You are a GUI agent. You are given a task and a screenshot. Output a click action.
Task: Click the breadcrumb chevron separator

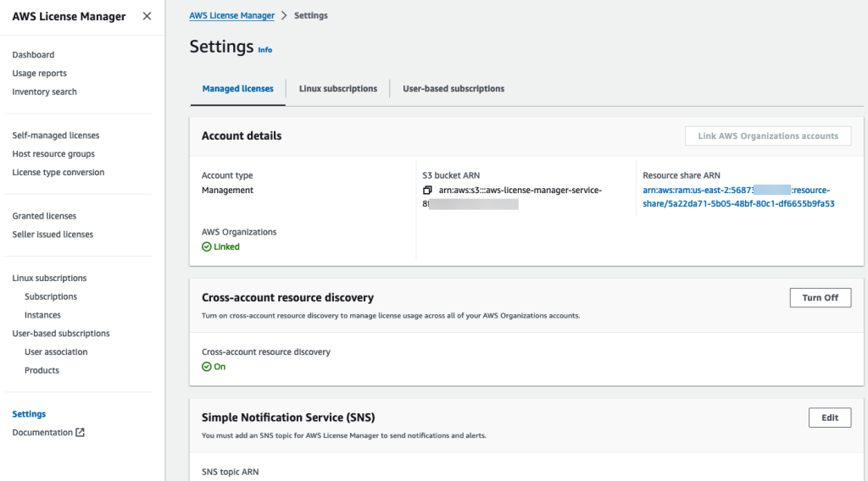click(x=284, y=15)
